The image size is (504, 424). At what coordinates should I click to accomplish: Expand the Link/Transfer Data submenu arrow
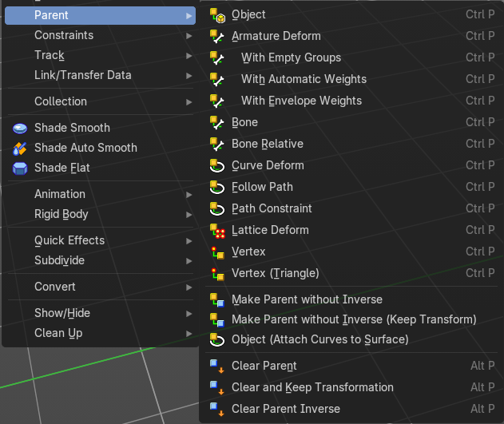[x=189, y=76]
